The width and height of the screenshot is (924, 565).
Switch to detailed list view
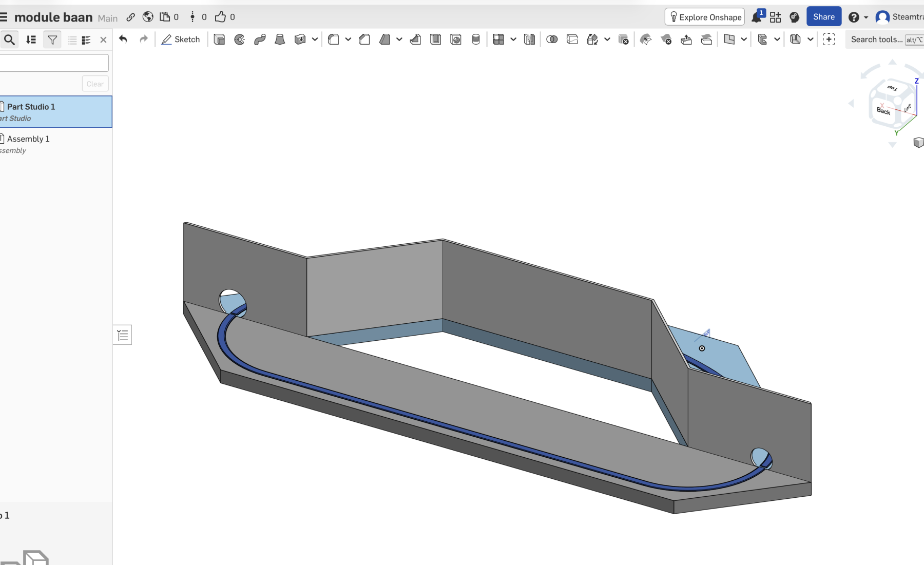click(x=86, y=40)
